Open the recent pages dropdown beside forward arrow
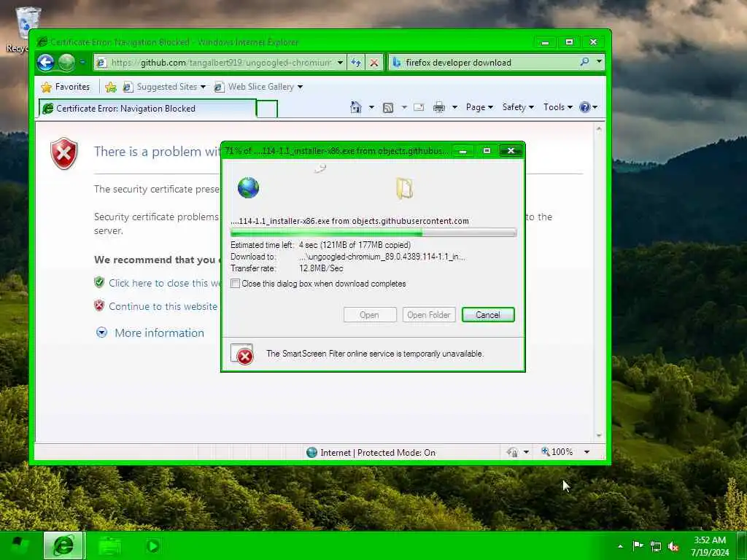 click(82, 62)
